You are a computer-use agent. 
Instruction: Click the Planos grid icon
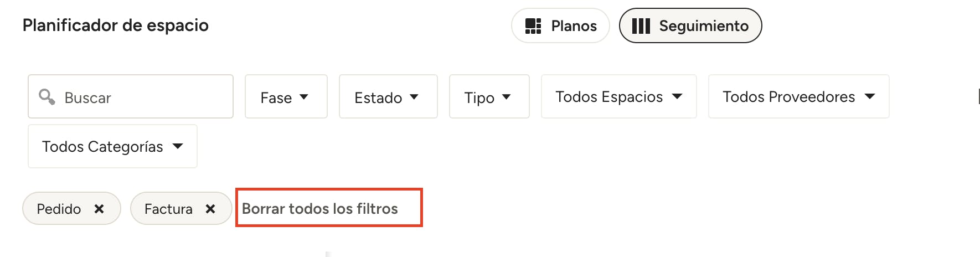tap(533, 26)
